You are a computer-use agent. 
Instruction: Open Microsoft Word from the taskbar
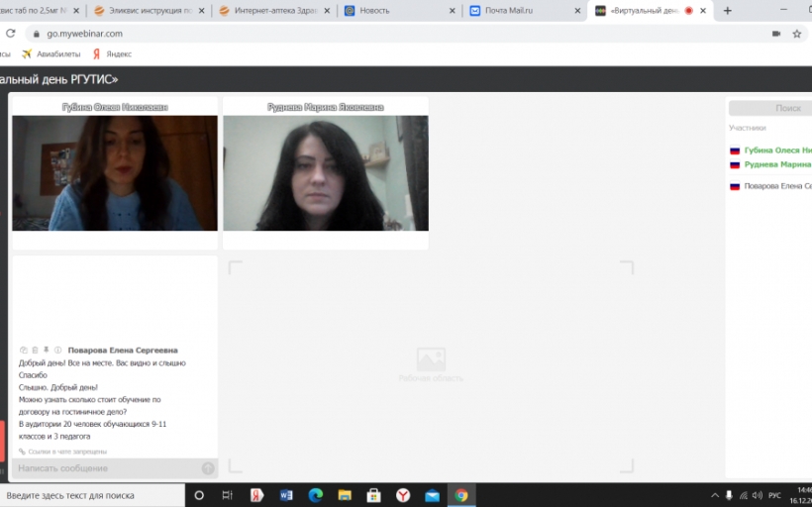click(286, 495)
